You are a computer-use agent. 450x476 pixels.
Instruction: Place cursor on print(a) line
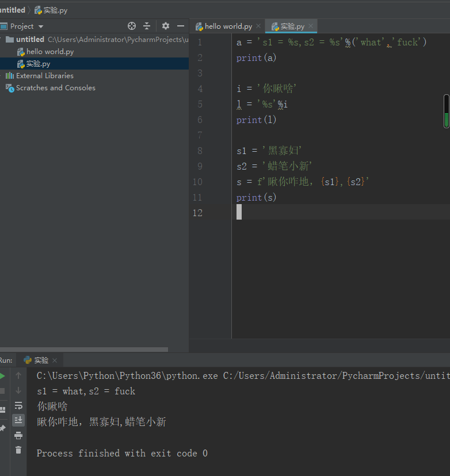256,57
